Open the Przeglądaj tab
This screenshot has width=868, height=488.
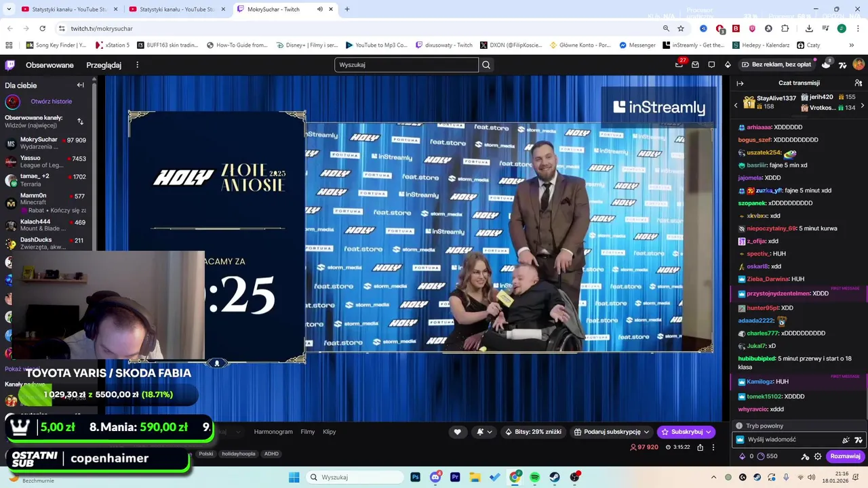pos(104,65)
